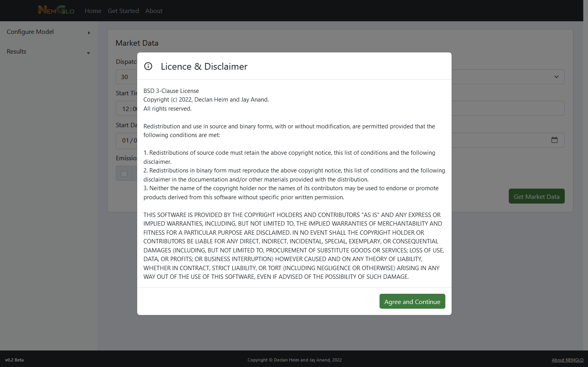This screenshot has height=367, width=588.
Task: Click the v0.2 Beta version label
Action: click(x=15, y=360)
